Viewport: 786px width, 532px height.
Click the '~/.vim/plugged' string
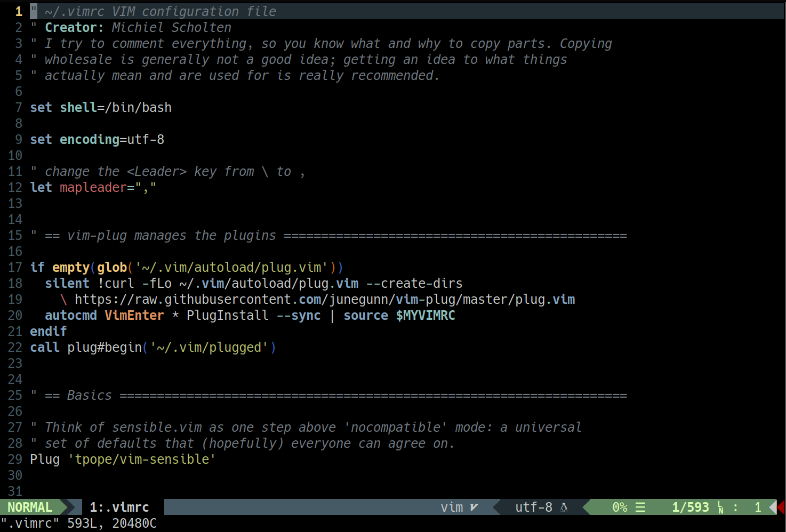pos(209,348)
